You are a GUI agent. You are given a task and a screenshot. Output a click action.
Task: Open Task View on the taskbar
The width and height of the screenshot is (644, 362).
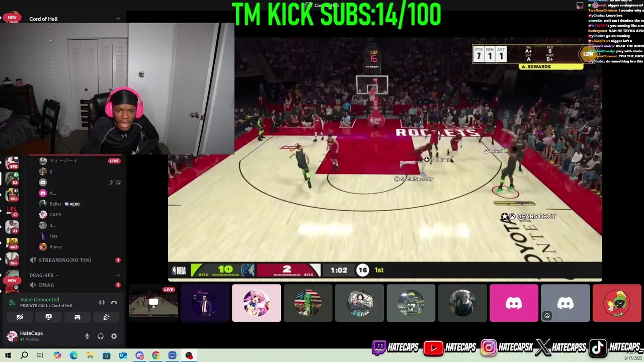tap(40, 355)
